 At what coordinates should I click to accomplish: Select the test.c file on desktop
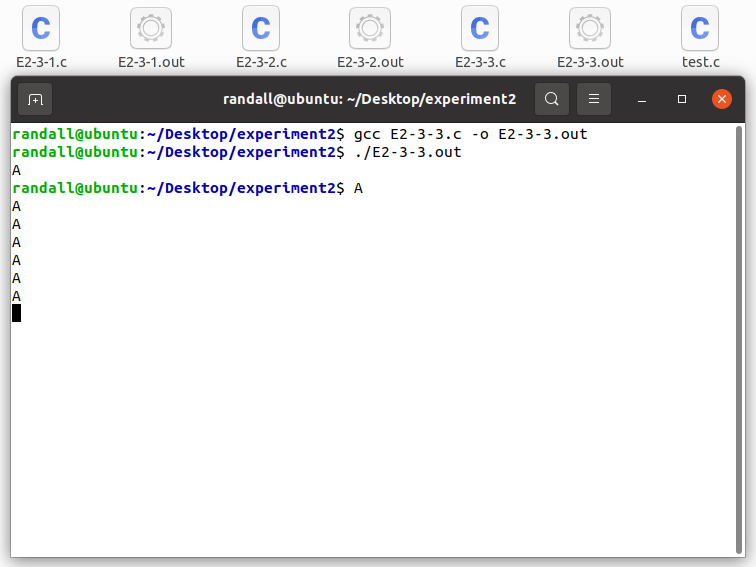pos(700,29)
